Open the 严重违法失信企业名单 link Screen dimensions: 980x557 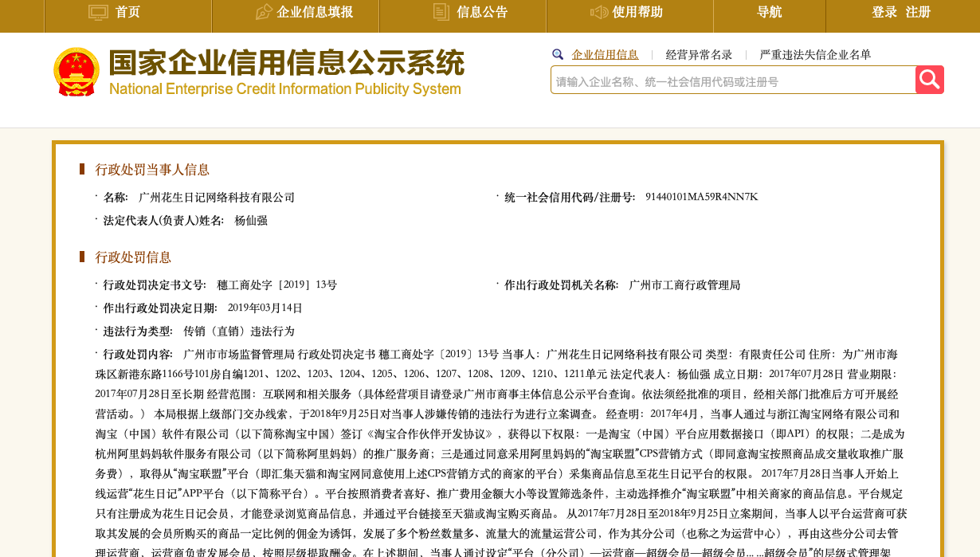814,54
